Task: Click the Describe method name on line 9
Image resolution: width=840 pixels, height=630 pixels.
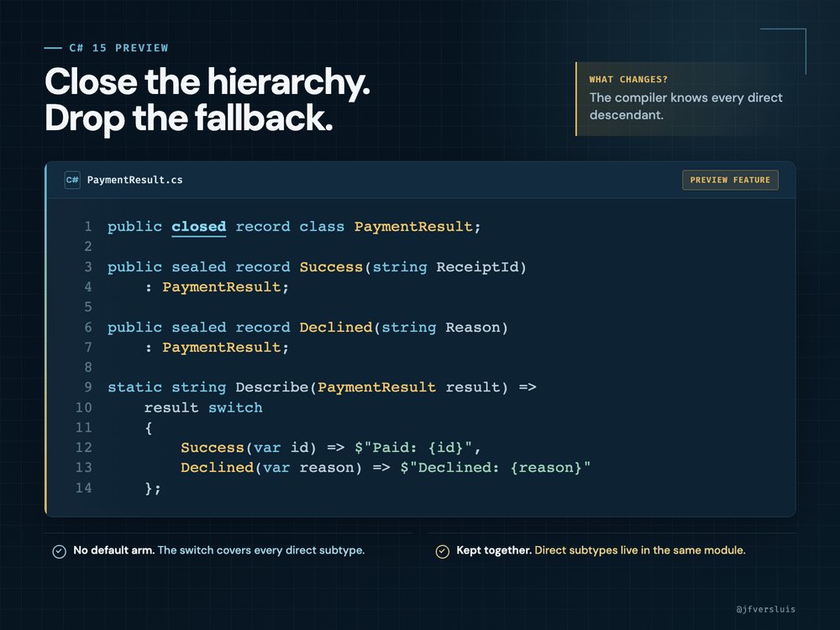Action: tap(272, 386)
